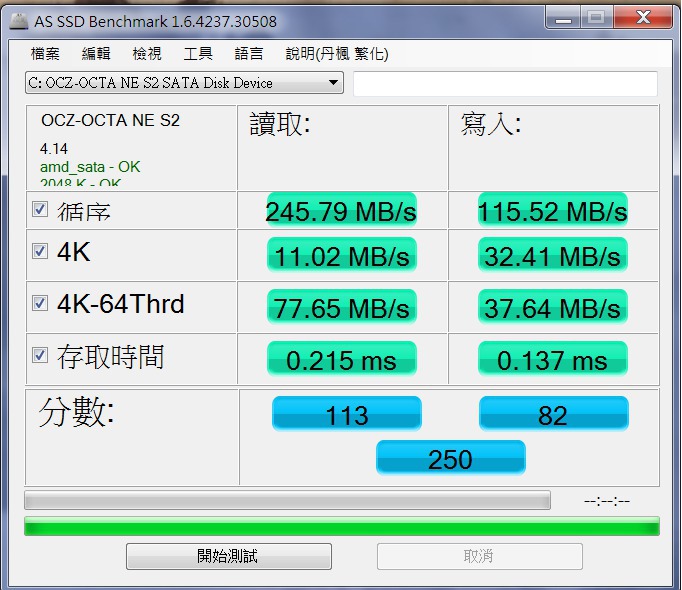Screen dimensions: 682x590
Task: Click the green progress bar
Action: (x=342, y=526)
